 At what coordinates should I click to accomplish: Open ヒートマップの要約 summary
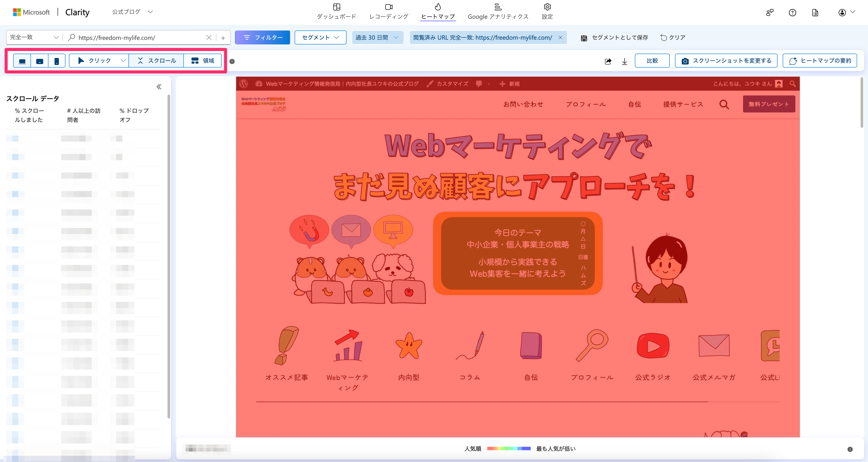click(x=820, y=61)
